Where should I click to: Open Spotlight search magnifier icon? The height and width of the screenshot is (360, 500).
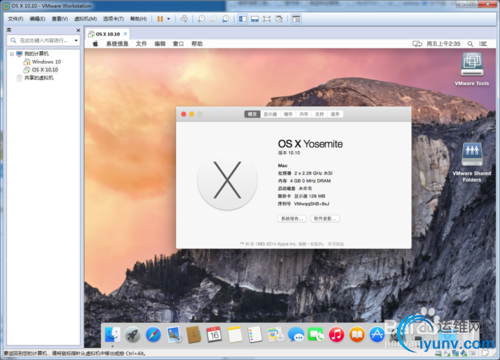[x=470, y=44]
